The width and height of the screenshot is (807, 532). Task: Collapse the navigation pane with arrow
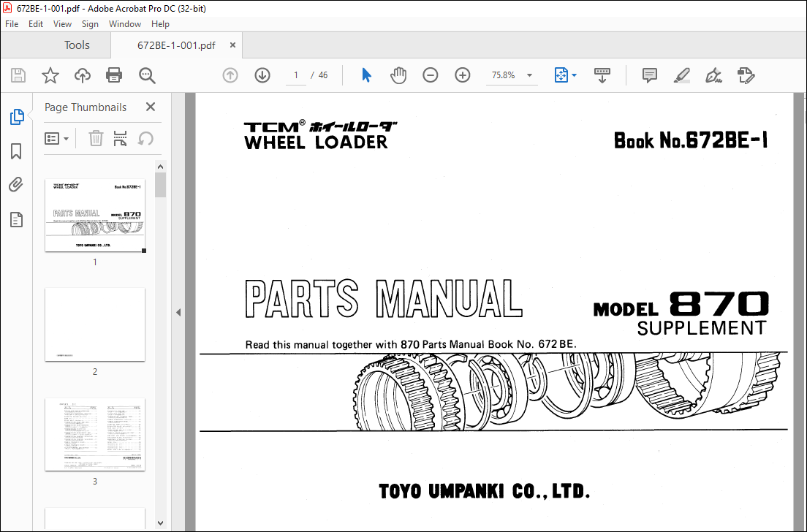click(178, 312)
